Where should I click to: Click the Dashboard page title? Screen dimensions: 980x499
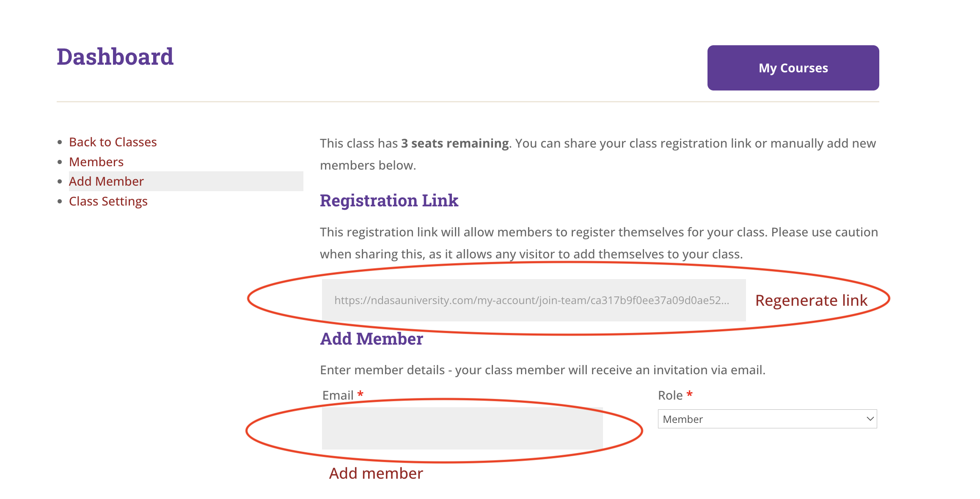click(x=115, y=57)
